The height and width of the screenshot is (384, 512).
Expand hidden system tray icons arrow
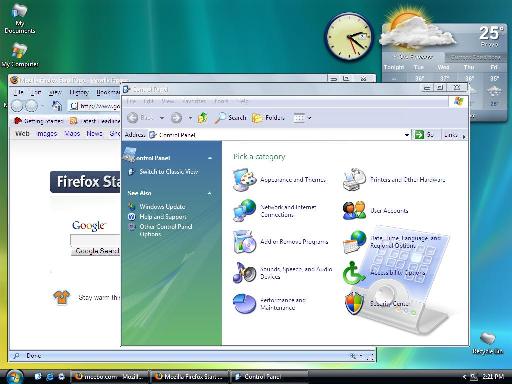[464, 377]
